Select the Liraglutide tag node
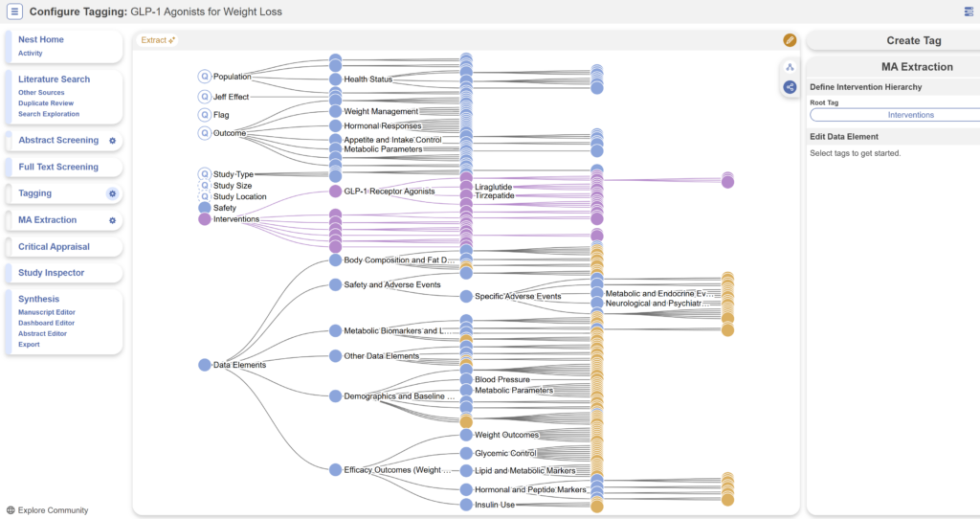 pyautogui.click(x=466, y=187)
